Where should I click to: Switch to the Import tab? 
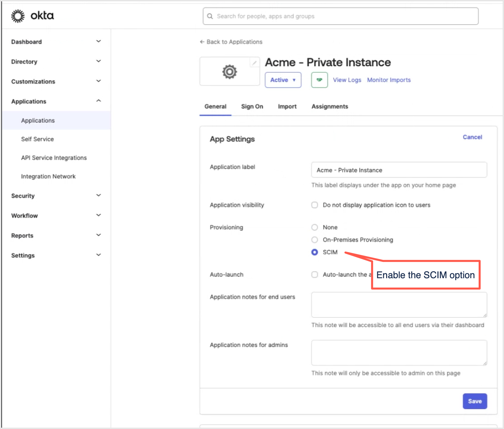click(x=287, y=106)
